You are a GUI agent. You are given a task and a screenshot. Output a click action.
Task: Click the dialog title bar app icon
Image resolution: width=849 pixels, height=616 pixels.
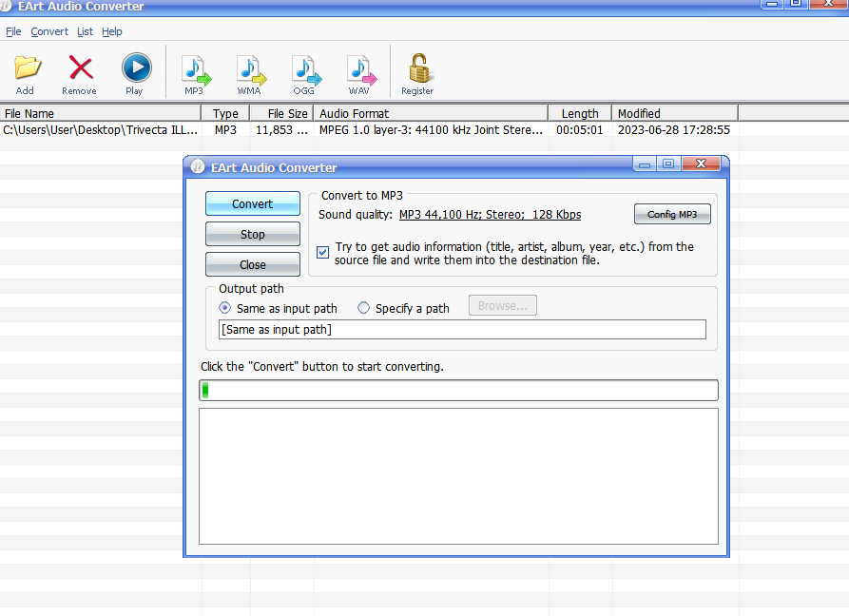pyautogui.click(x=198, y=166)
